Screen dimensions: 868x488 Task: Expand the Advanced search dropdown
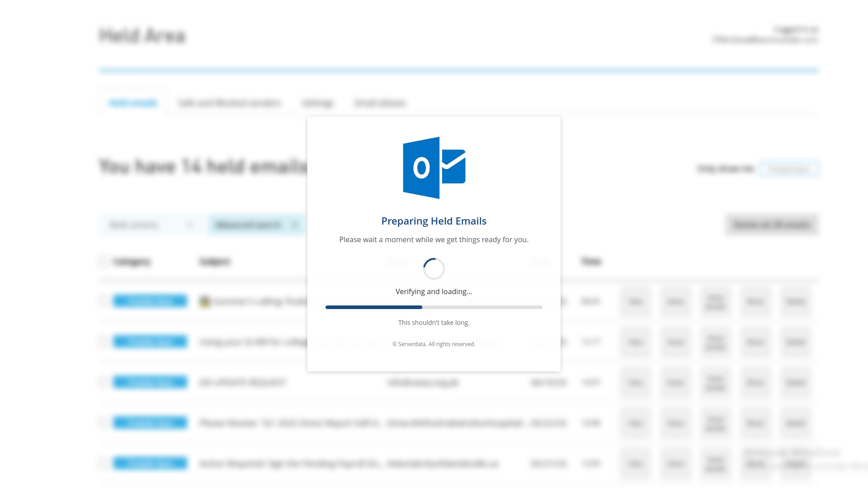[256, 225]
